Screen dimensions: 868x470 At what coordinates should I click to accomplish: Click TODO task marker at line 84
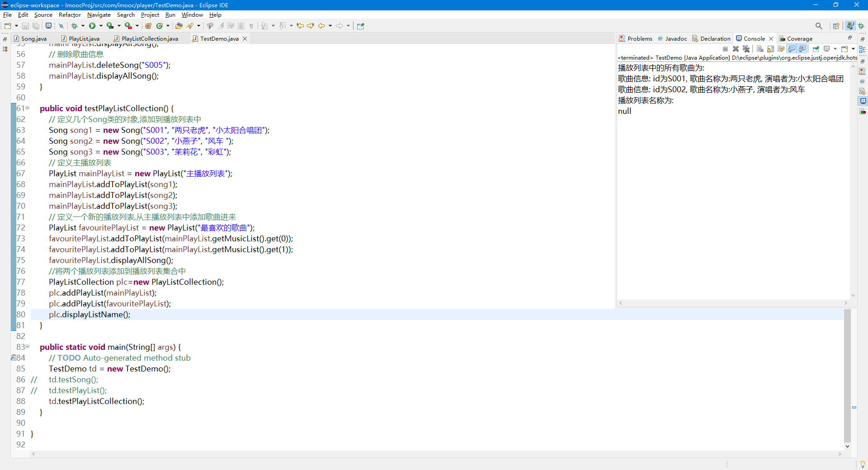click(x=14, y=357)
